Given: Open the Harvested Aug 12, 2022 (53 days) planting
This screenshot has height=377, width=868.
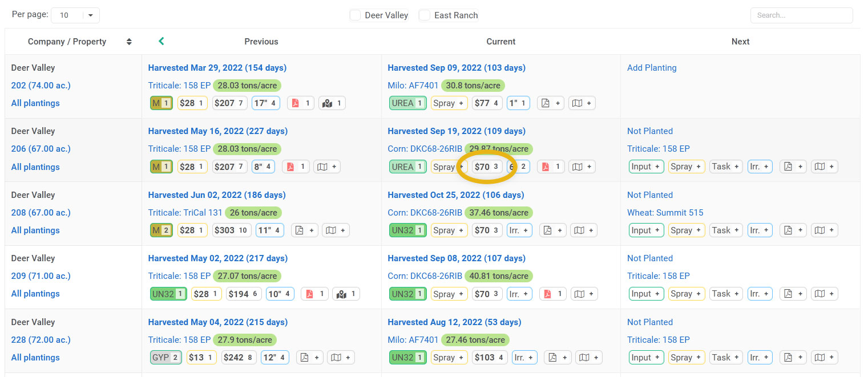Looking at the screenshot, I should 454,322.
